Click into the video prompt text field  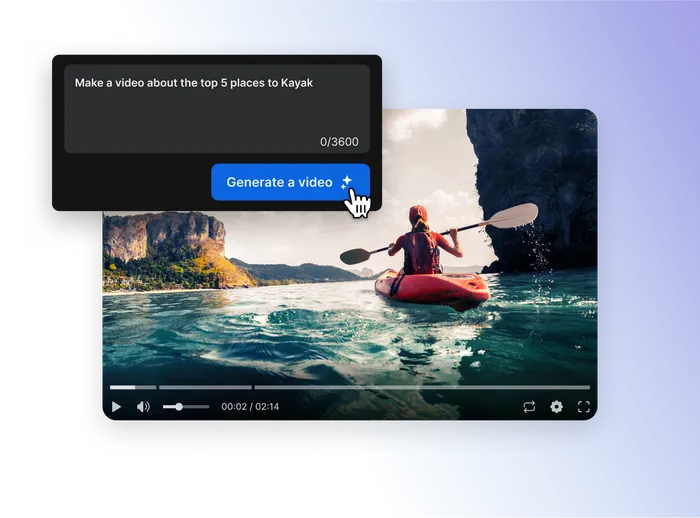point(217,109)
